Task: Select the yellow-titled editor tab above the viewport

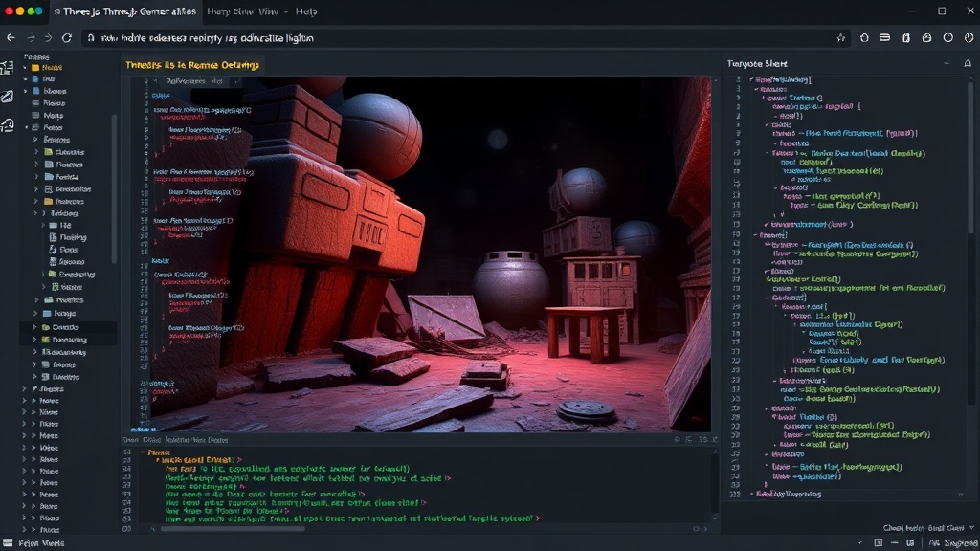Action: coord(191,65)
